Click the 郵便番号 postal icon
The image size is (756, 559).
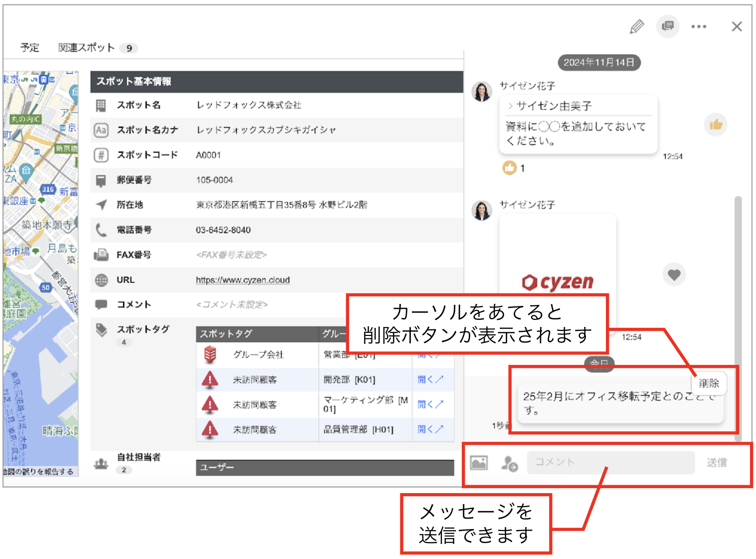[101, 181]
